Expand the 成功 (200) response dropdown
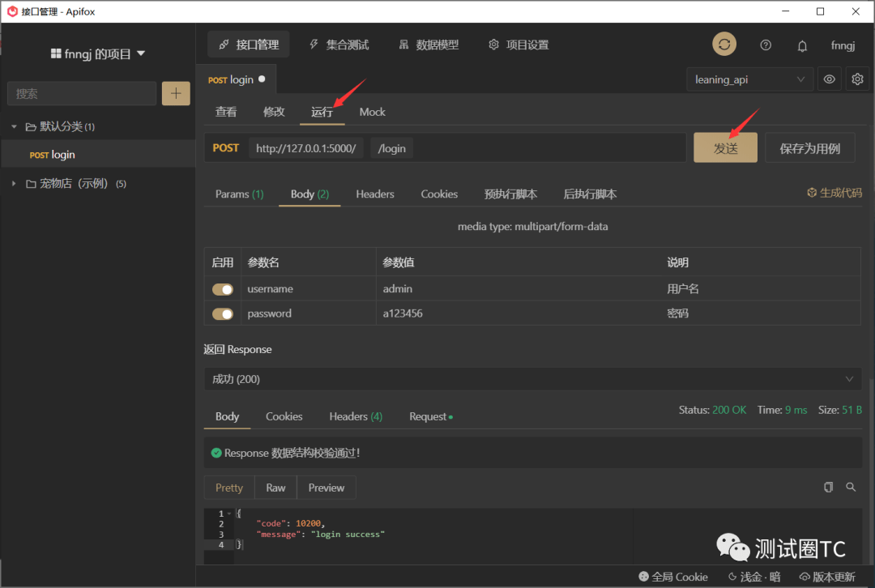Screen dimensions: 875x588 (849, 378)
